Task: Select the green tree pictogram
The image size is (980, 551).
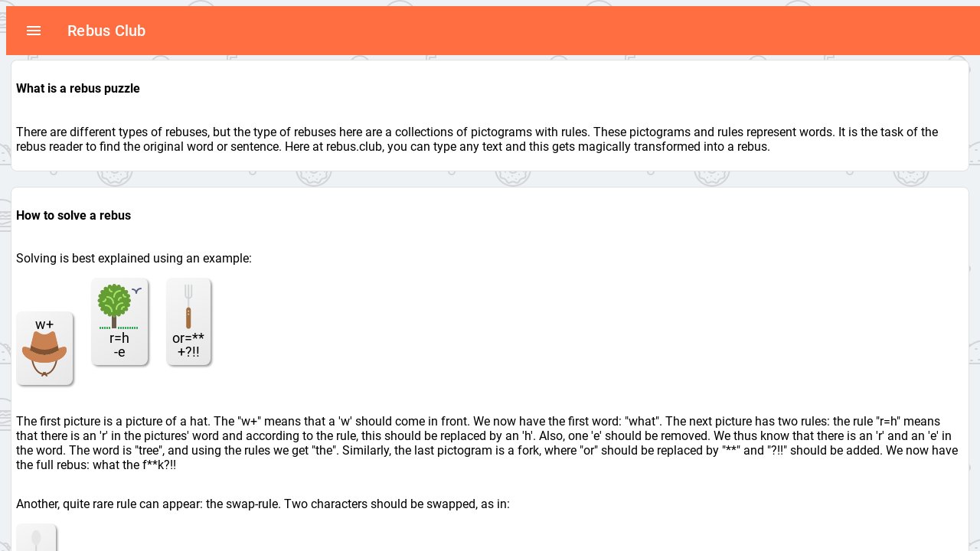Action: tap(115, 306)
